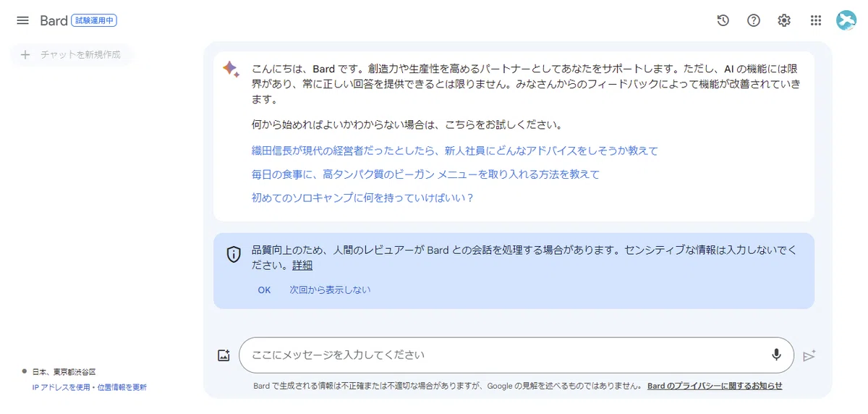Click 位置情報を更新 link
This screenshot has height=414, width=868.
pos(122,387)
